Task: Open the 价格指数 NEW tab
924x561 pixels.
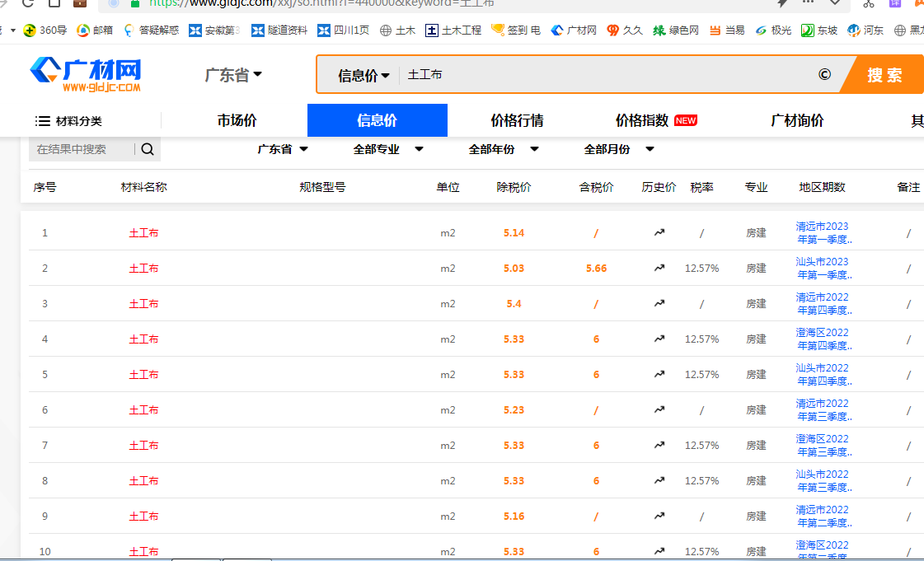Action: (656, 120)
